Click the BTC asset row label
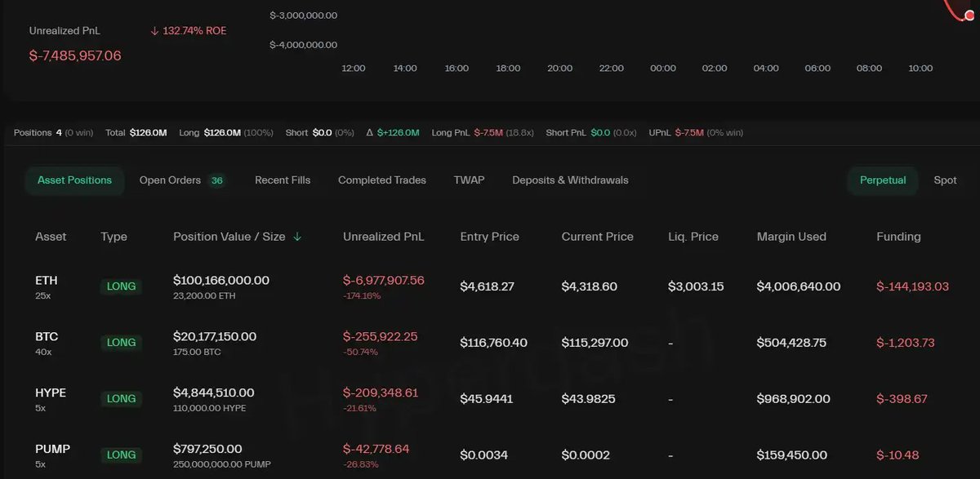This screenshot has height=479, width=980. click(x=47, y=336)
